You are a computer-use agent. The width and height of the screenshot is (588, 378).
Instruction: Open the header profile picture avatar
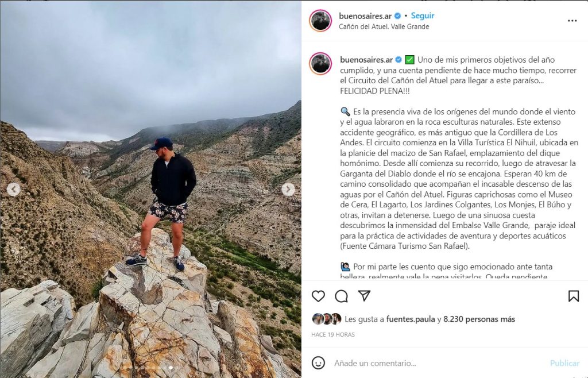pos(320,21)
